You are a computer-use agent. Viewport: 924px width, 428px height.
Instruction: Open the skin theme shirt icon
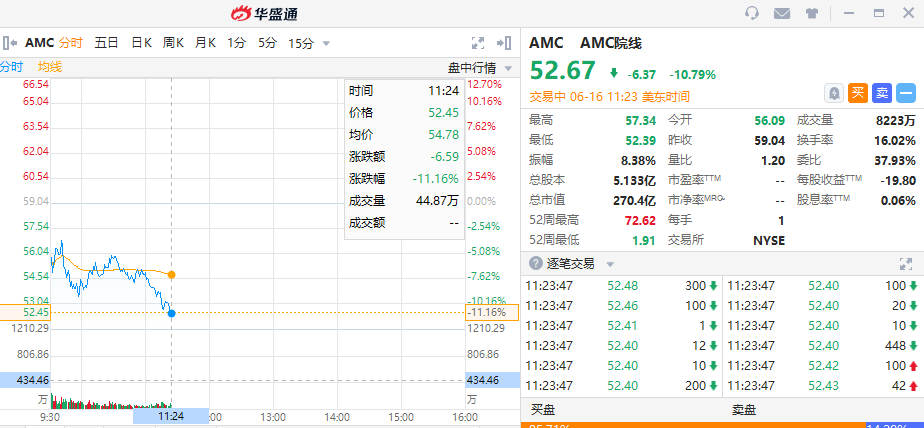point(811,13)
